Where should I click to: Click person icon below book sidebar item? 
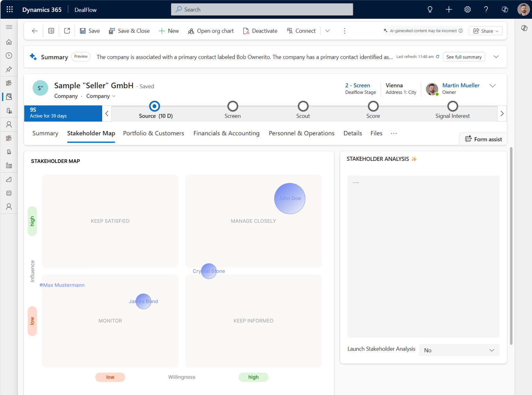(x=9, y=124)
